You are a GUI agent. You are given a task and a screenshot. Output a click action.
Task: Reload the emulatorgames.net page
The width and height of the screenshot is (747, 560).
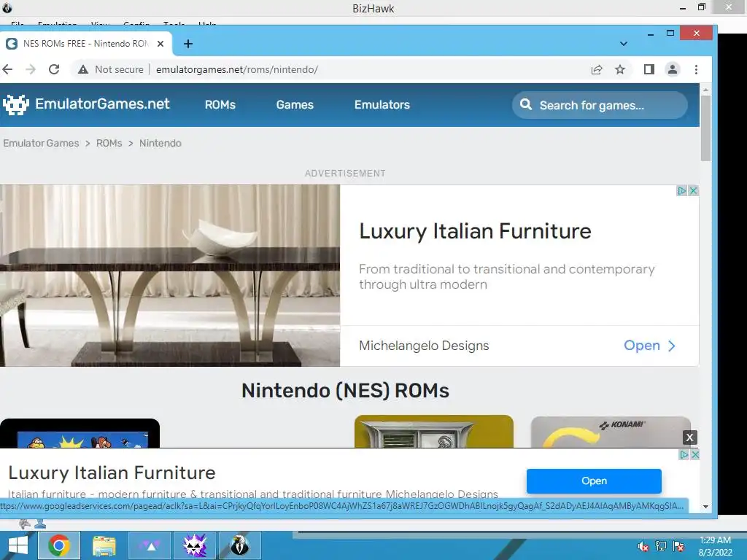coord(54,69)
